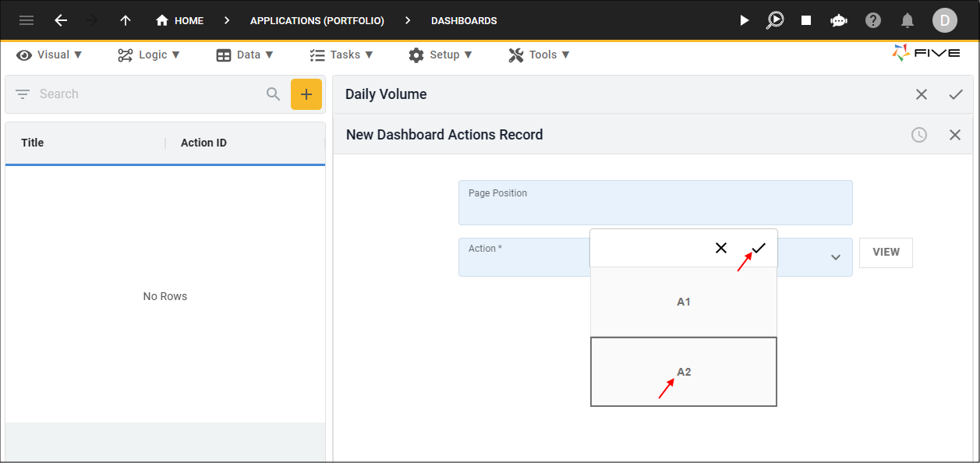This screenshot has width=980, height=463.
Task: Run the application with the play icon
Action: click(744, 20)
